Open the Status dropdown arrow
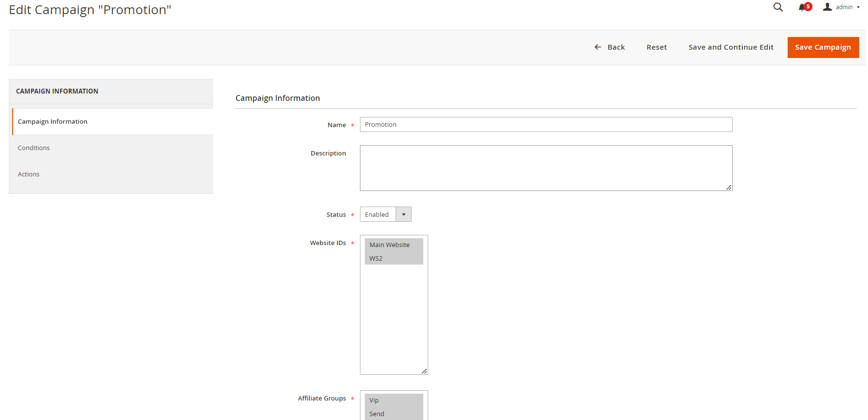Image resolution: width=868 pixels, height=420 pixels. point(403,214)
